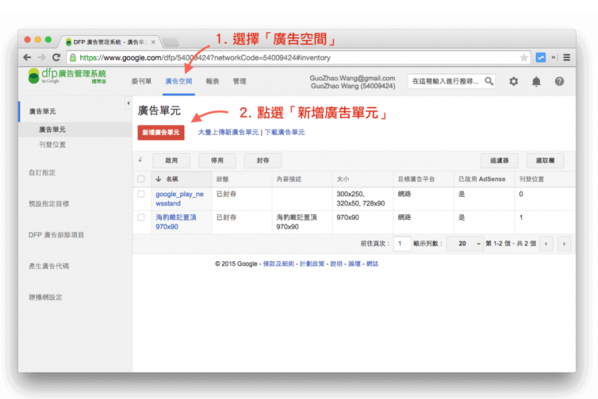Viewport: 598px width, 399px height.
Task: Open 聯播網設定 in the sidebar
Action: tap(45, 297)
